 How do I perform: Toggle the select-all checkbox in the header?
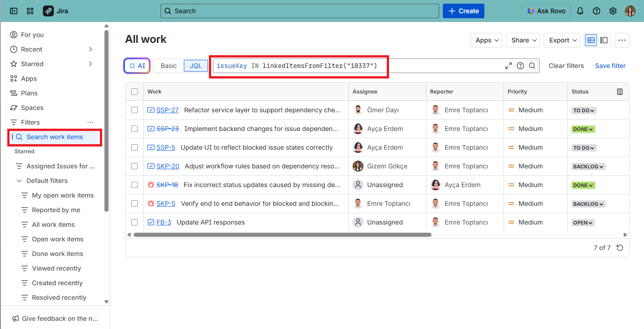click(x=135, y=92)
